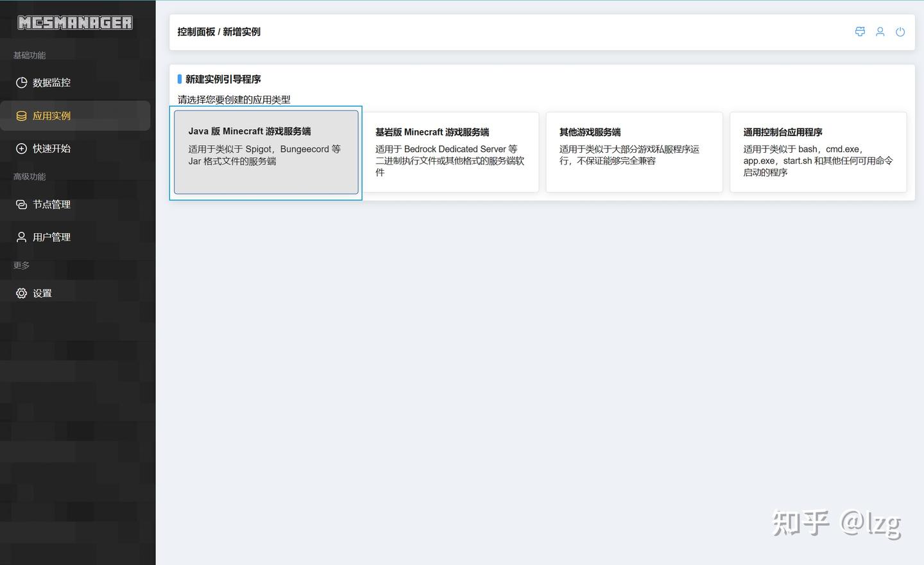Click the 快速开始 sidebar menu entry
Viewport: 924px width, 565px height.
tap(52, 148)
